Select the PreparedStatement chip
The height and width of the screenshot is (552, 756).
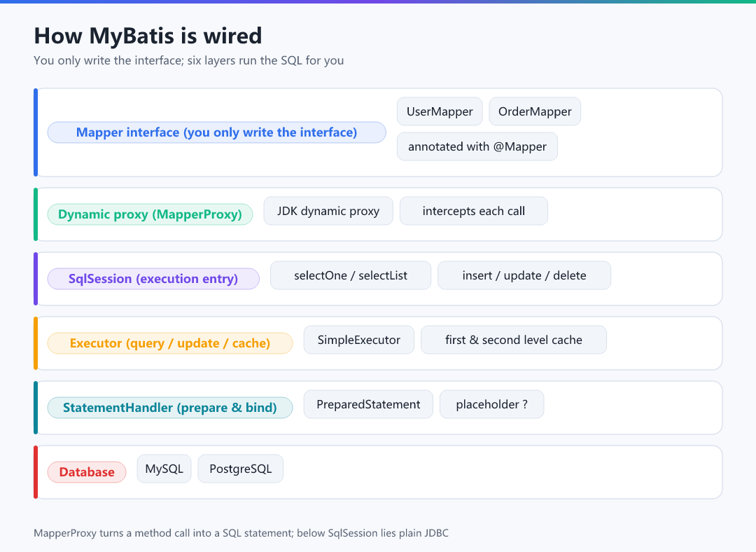click(368, 404)
